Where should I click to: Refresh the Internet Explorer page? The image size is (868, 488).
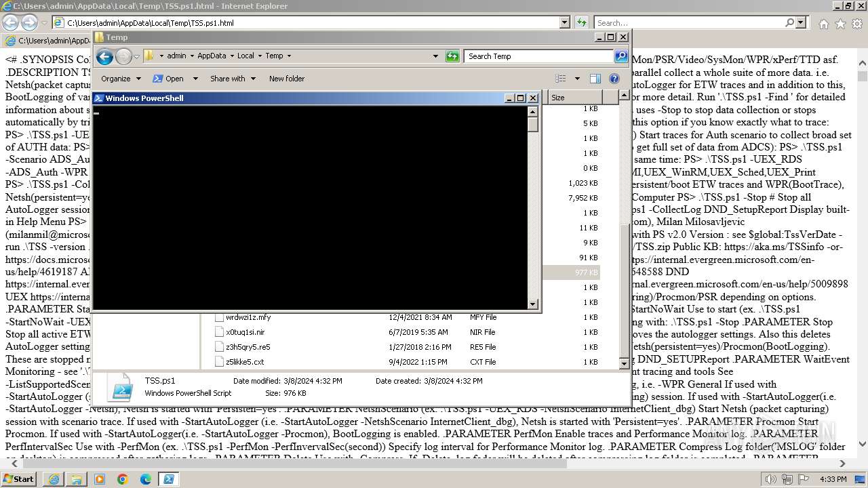pyautogui.click(x=581, y=22)
